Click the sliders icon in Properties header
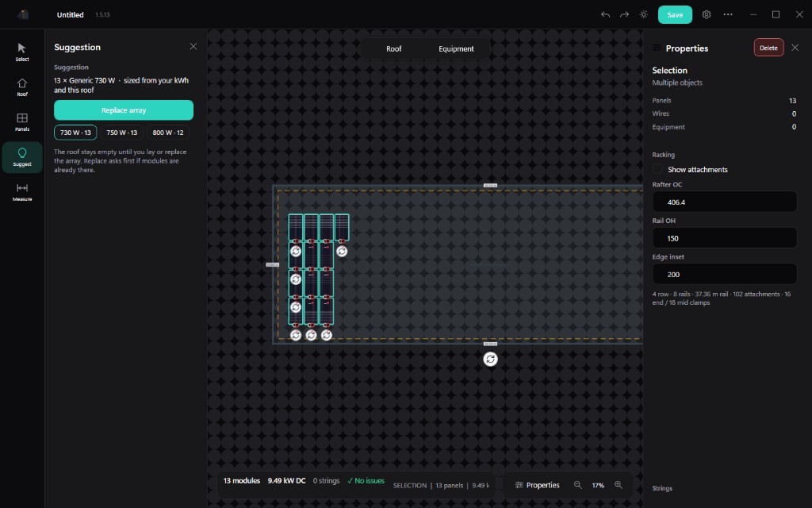This screenshot has height=508, width=812. click(x=657, y=48)
